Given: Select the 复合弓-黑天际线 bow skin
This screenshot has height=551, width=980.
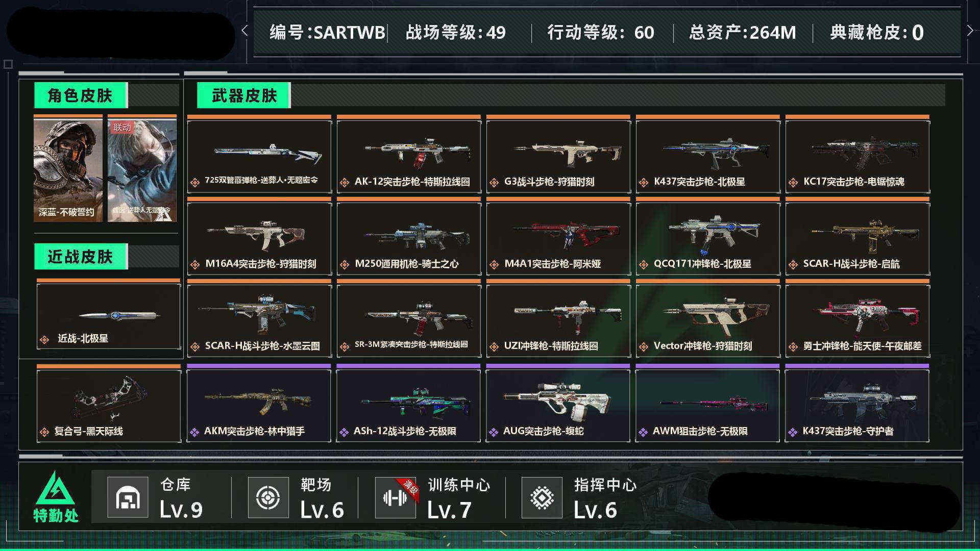Looking at the screenshot, I should click(109, 405).
